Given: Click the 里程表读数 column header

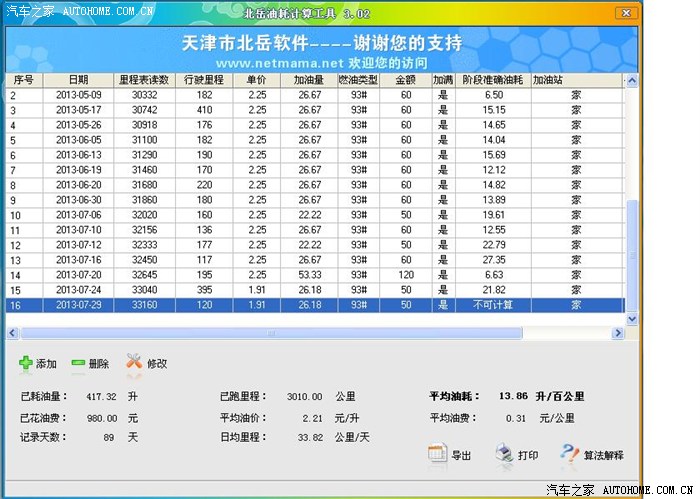Looking at the screenshot, I should [144, 79].
